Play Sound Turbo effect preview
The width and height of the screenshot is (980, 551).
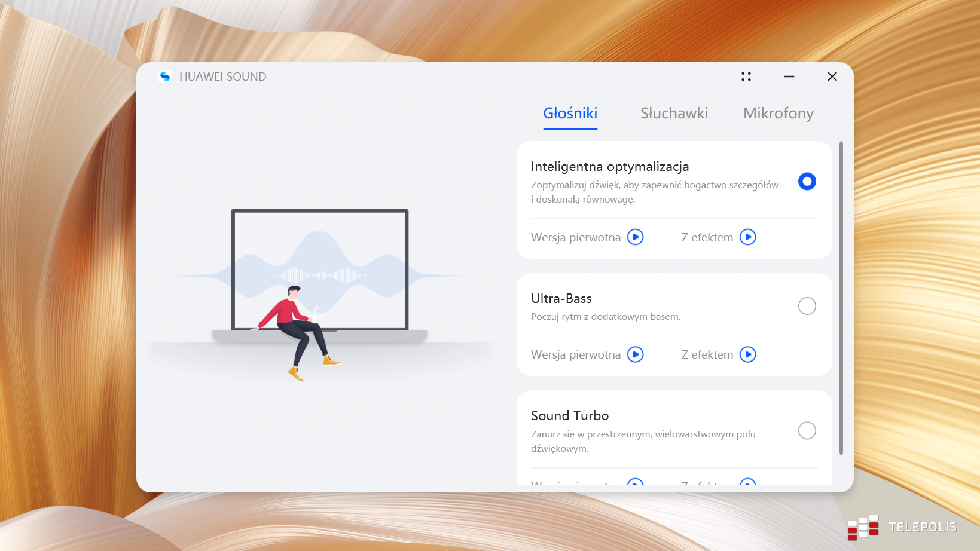click(747, 482)
